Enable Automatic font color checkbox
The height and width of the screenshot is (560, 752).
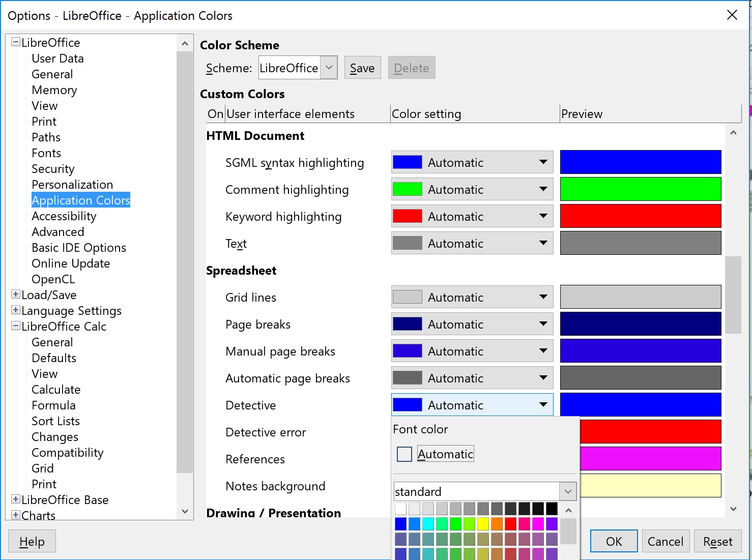pyautogui.click(x=403, y=454)
